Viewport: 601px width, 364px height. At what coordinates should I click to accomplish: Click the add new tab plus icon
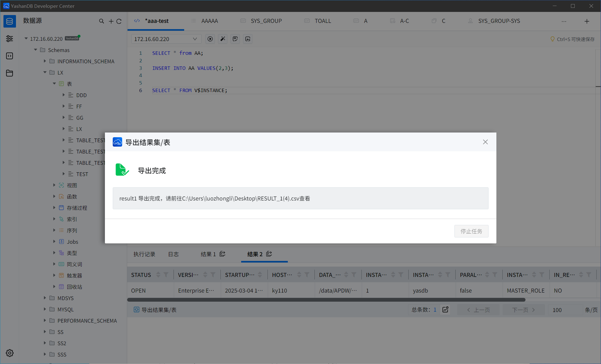pyautogui.click(x=587, y=21)
